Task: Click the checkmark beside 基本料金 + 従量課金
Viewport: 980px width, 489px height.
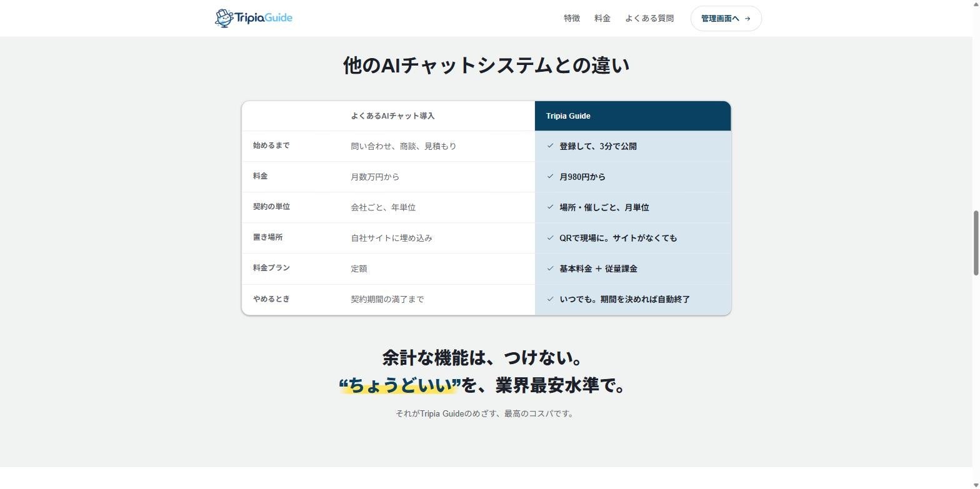Action: coord(550,268)
